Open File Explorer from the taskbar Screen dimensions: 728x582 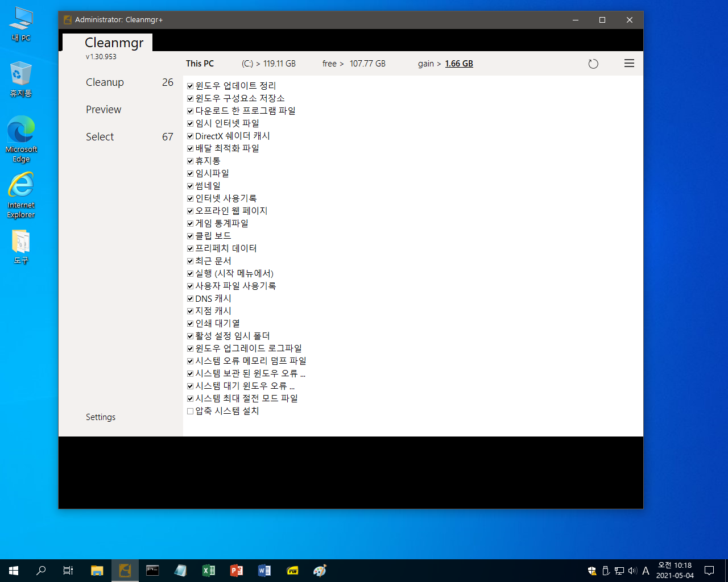pos(97,571)
